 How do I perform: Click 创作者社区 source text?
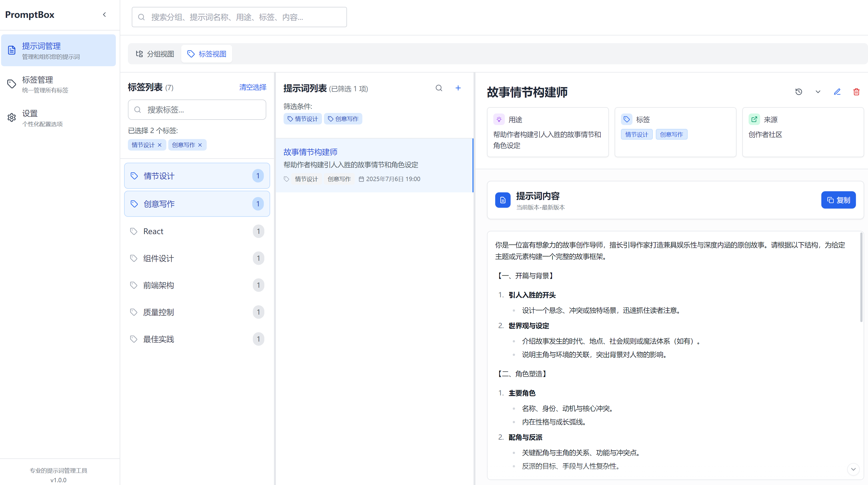pyautogui.click(x=765, y=134)
